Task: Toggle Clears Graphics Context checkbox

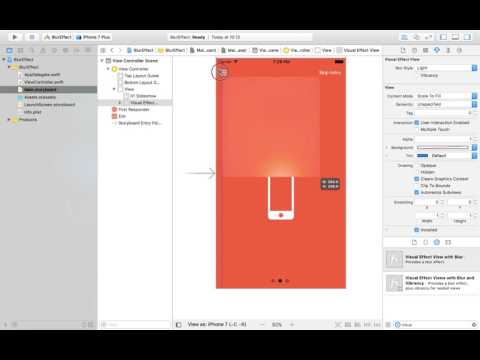Action: coord(417,179)
